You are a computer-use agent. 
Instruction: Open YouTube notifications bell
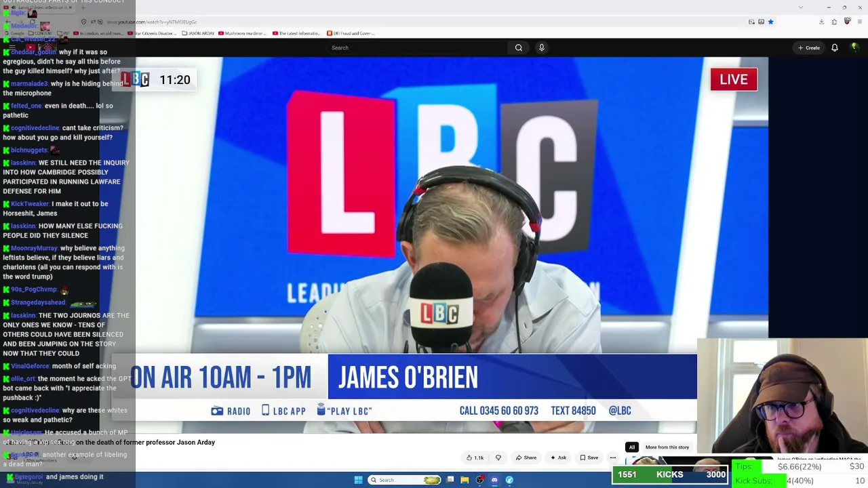[835, 47]
